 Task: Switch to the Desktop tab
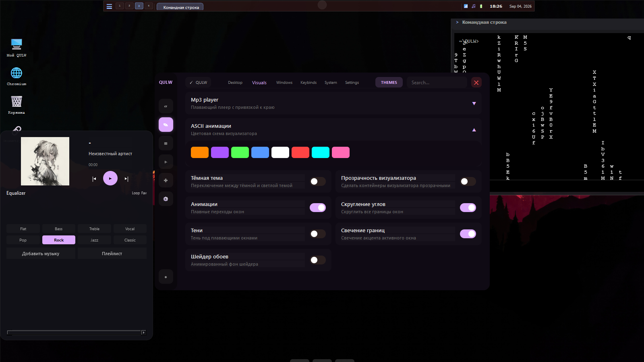coord(235,83)
